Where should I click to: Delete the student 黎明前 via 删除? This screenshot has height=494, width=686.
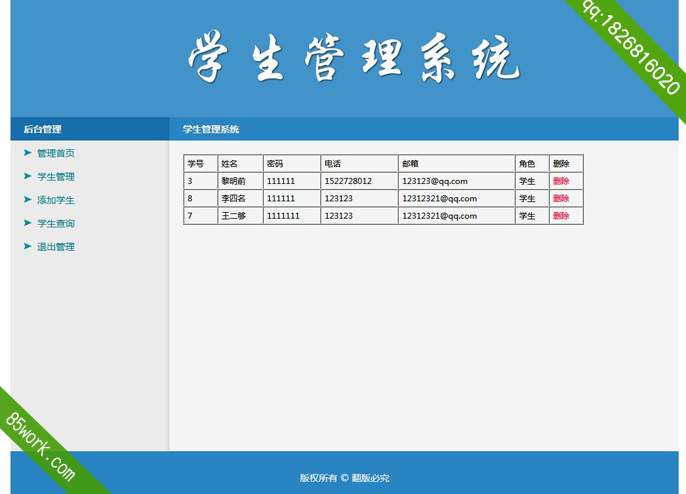[560, 181]
